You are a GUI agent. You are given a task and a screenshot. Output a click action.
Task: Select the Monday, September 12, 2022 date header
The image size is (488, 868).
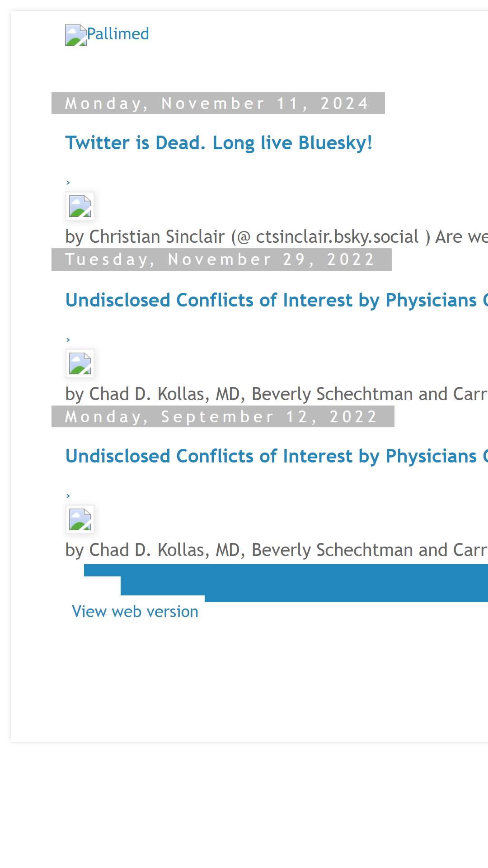223,416
